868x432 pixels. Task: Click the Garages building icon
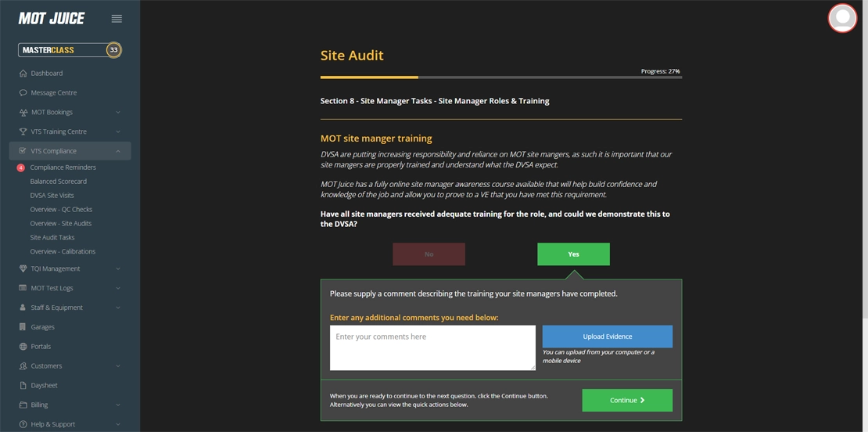pyautogui.click(x=23, y=327)
